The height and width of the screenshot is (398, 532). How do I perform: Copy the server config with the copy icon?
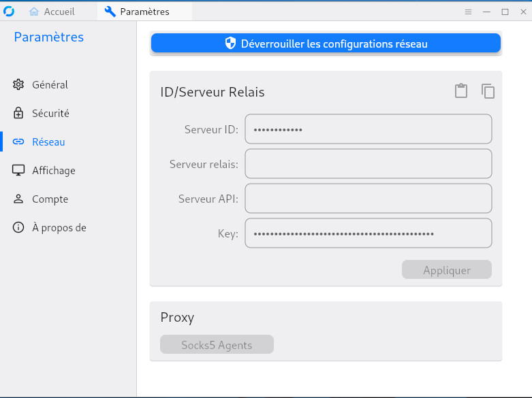(x=488, y=91)
